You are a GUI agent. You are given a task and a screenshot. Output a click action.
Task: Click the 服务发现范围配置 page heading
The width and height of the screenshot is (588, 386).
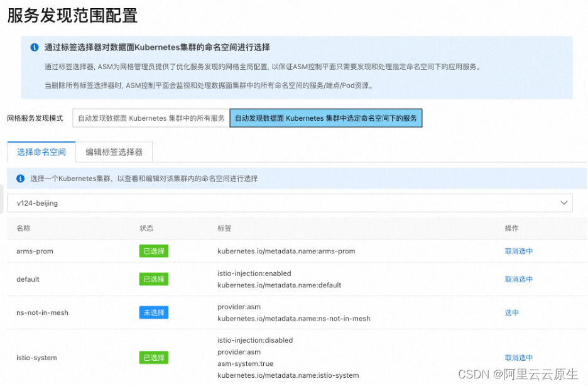tap(72, 16)
